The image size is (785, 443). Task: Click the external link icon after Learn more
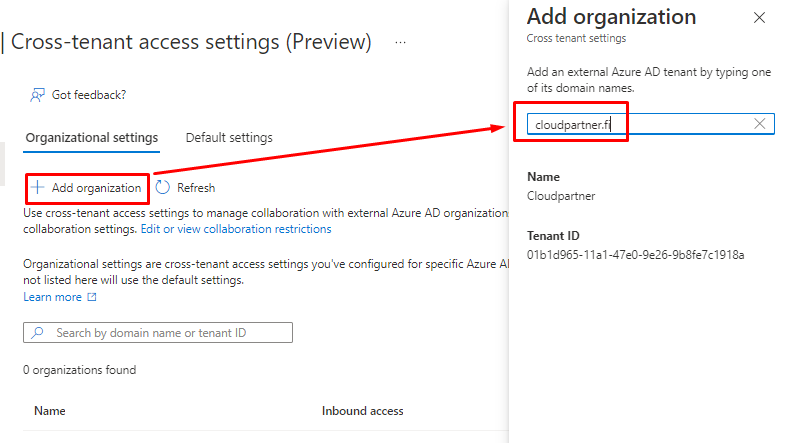point(92,297)
